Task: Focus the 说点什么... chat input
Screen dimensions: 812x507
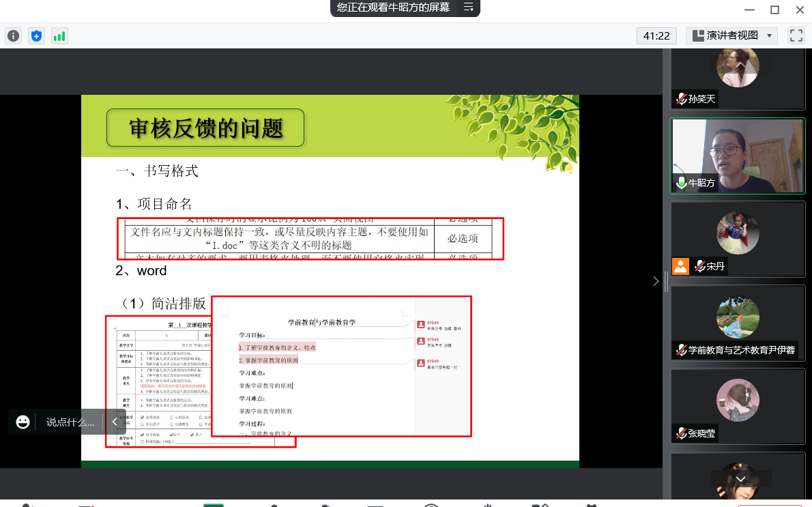Action: (70, 422)
